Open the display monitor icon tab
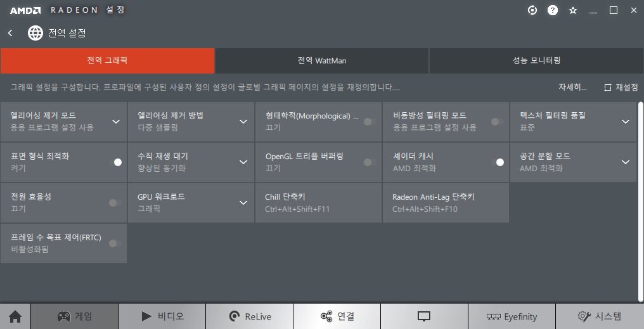 click(x=424, y=316)
